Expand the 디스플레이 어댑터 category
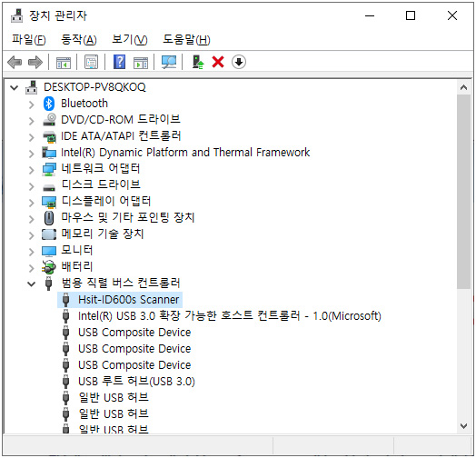Image resolution: width=476 pixels, height=458 pixels. pos(31,203)
